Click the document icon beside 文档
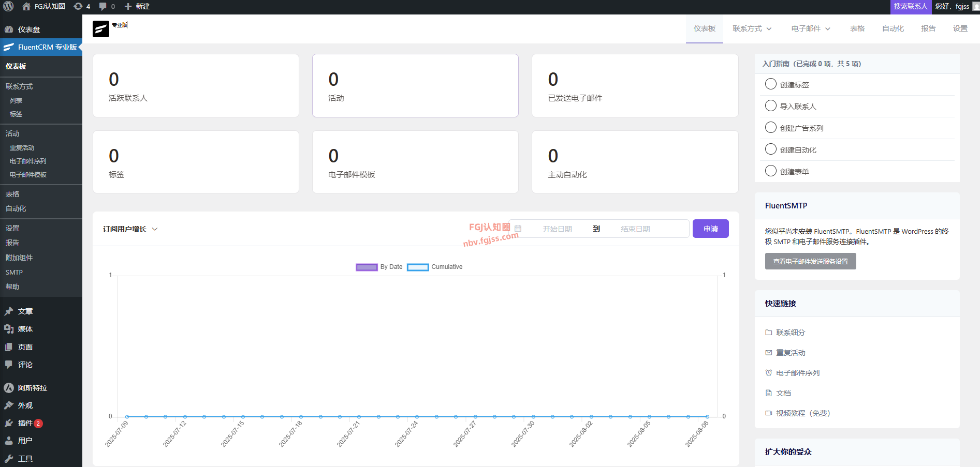 [x=769, y=393]
